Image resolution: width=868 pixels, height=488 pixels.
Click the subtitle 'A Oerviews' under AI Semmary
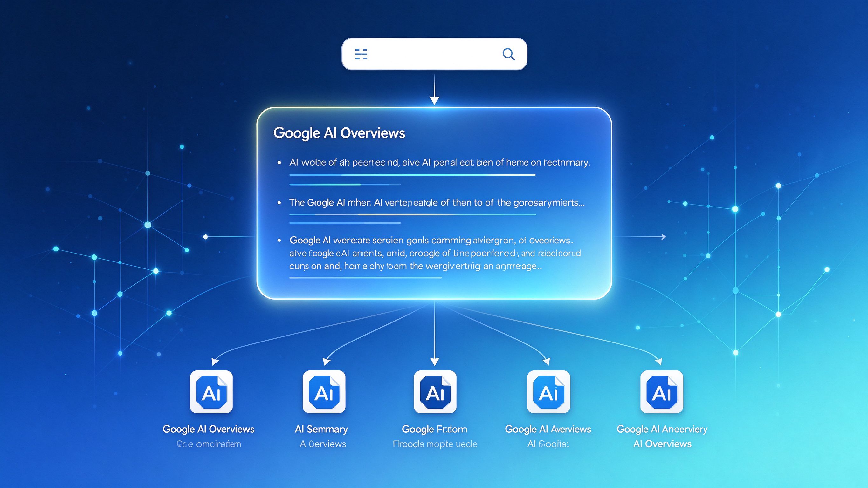coord(323,444)
